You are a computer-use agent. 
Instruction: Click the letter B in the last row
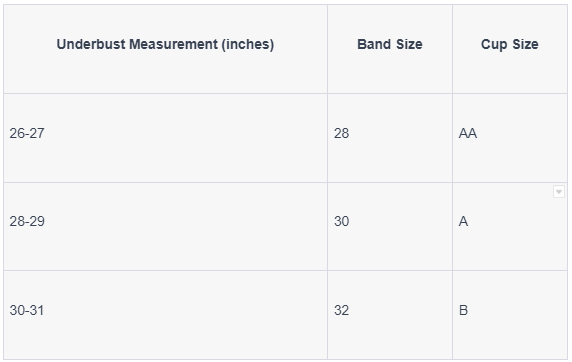tap(463, 310)
